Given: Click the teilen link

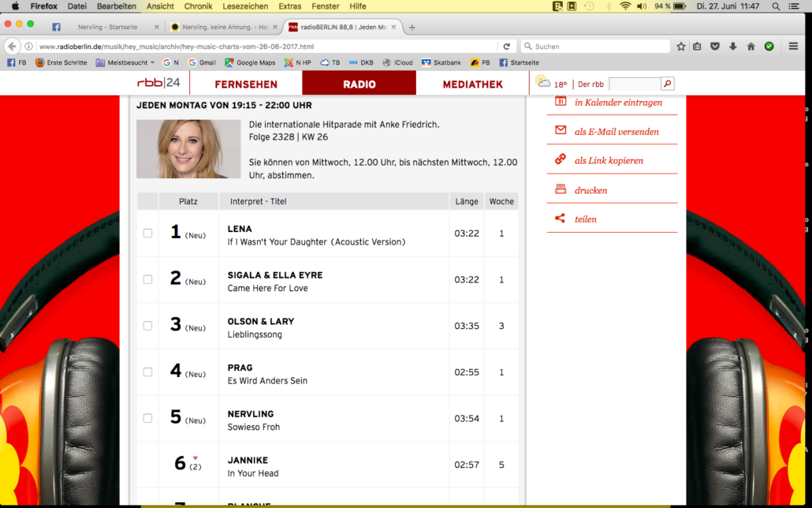Looking at the screenshot, I should click(586, 219).
